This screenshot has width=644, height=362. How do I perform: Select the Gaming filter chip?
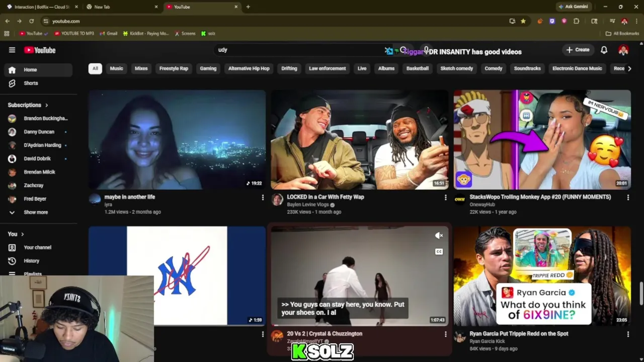(208, 68)
